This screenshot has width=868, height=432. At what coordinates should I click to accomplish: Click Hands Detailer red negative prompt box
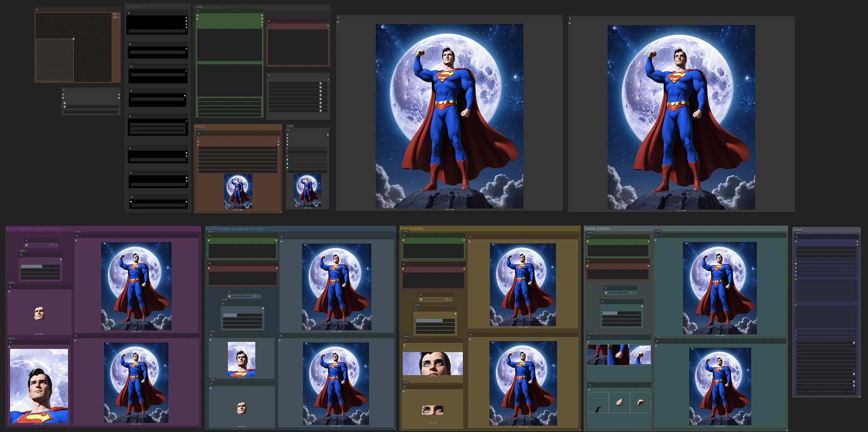click(618, 274)
